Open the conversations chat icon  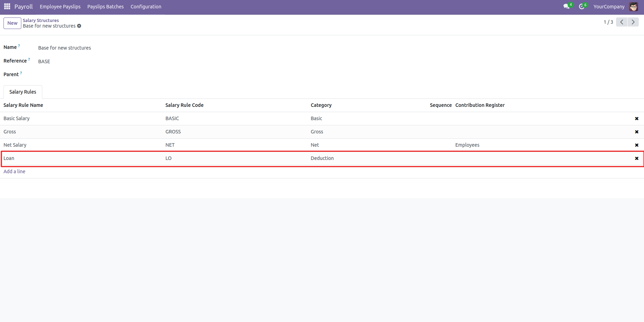566,7
